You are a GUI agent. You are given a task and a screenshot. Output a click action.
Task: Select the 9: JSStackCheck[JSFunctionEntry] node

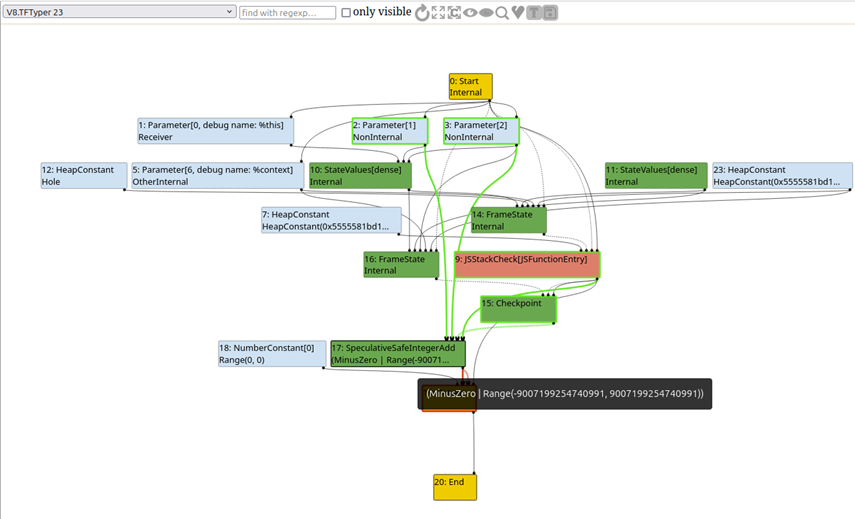click(527, 264)
